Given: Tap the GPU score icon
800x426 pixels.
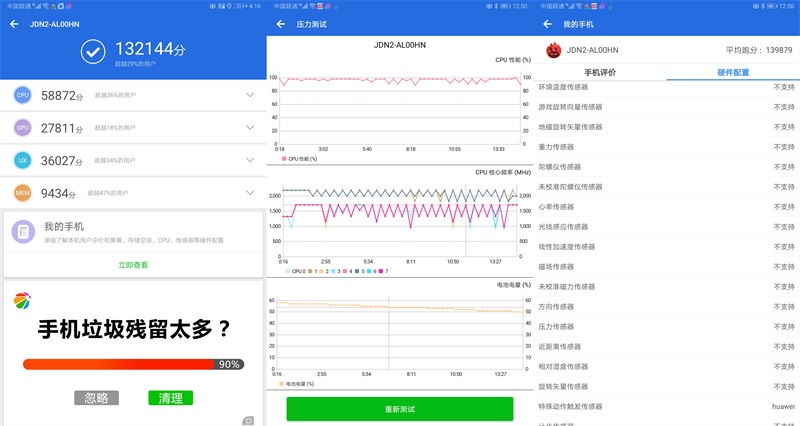Looking at the screenshot, I should pos(22,128).
